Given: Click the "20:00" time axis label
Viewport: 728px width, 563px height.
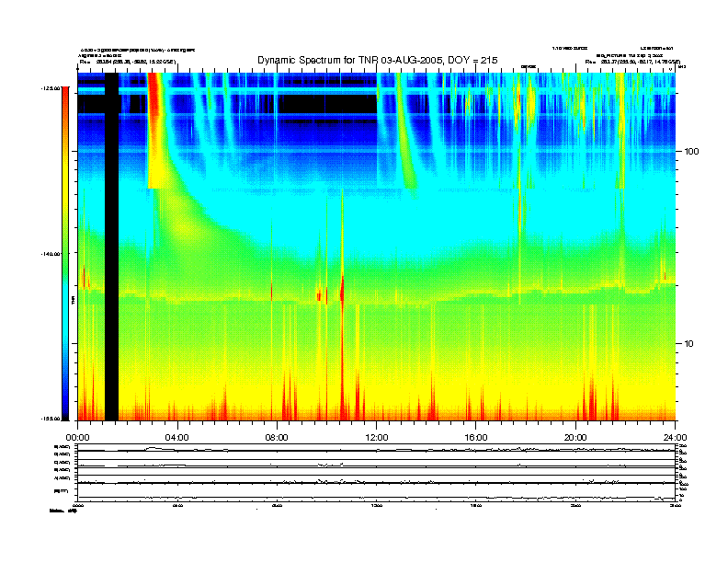Looking at the screenshot, I should [x=575, y=438].
